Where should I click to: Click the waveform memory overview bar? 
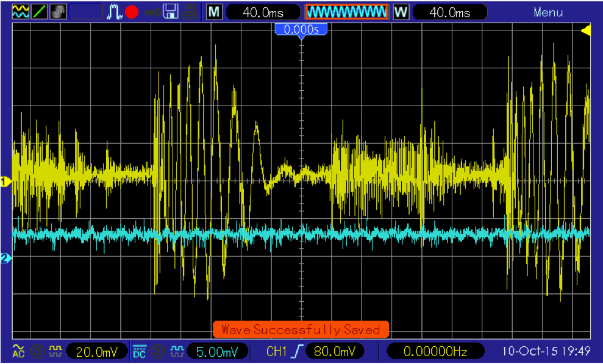[x=346, y=12]
